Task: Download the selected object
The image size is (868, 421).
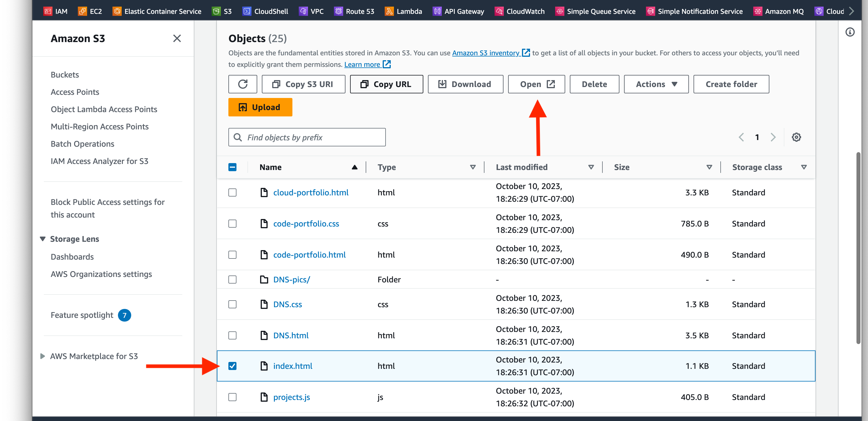Action: click(465, 84)
